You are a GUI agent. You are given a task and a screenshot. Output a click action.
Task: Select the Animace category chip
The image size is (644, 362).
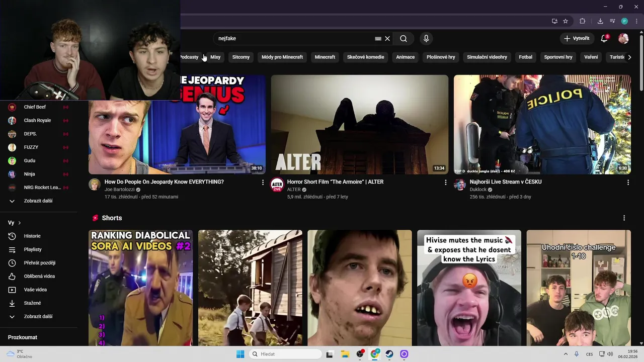click(406, 57)
